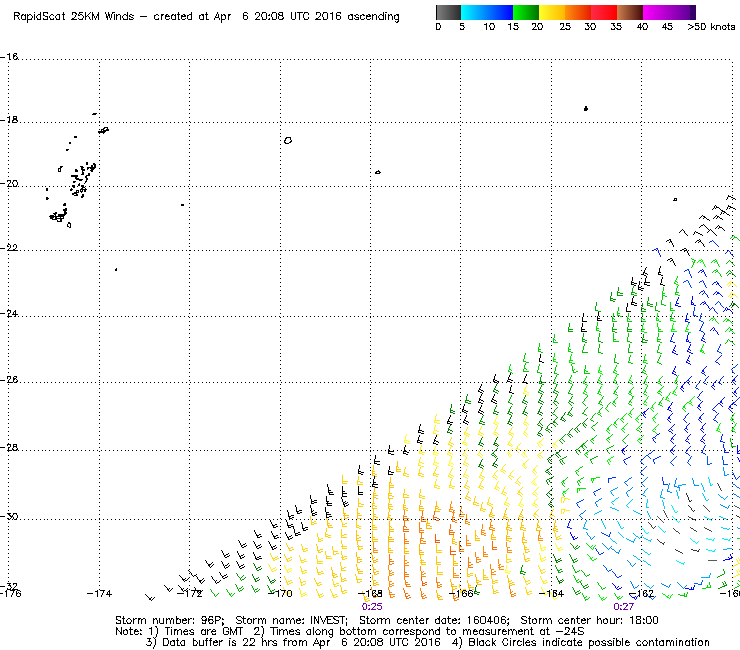740x650 pixels.
Task: Click the latitude label "-18"
Action: click(9, 120)
